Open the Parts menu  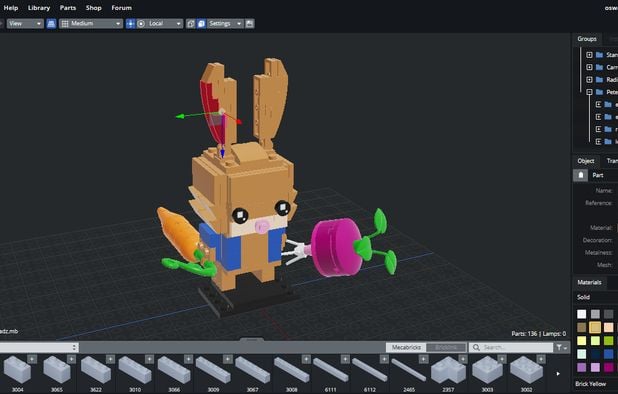[x=68, y=8]
